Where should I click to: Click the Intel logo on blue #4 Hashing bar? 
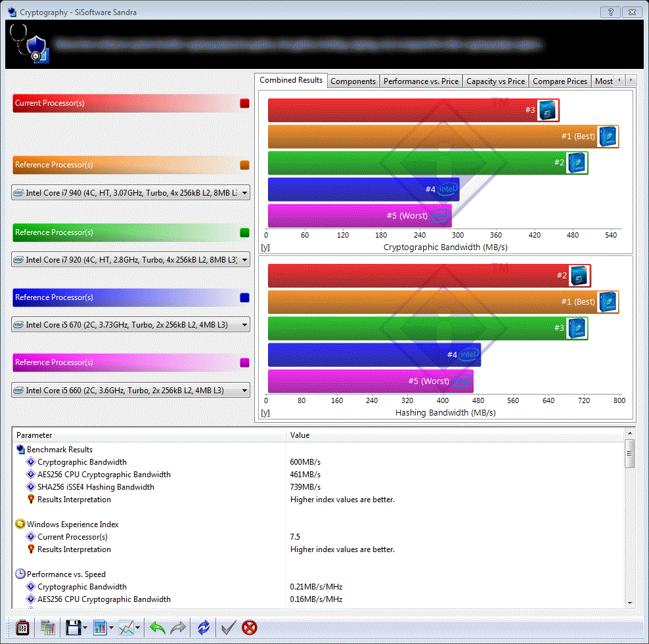click(x=469, y=354)
